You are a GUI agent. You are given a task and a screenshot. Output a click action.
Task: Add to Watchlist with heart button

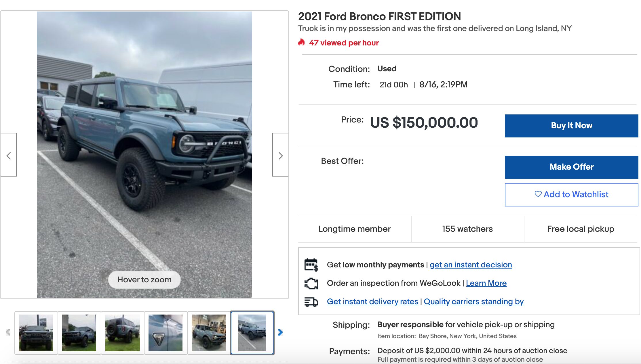pyautogui.click(x=571, y=195)
